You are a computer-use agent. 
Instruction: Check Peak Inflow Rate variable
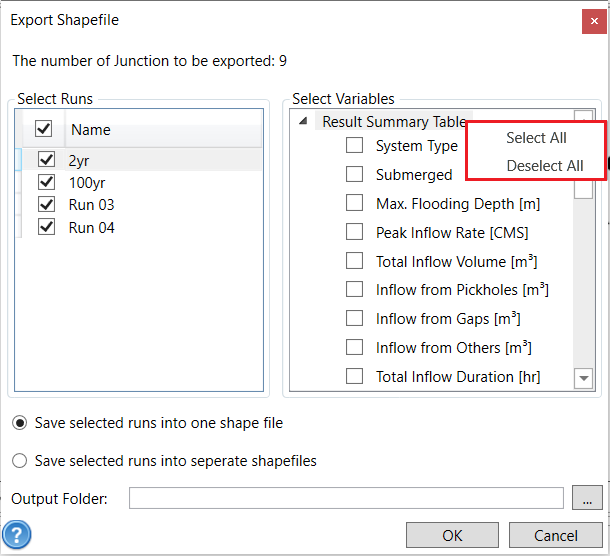(x=355, y=232)
